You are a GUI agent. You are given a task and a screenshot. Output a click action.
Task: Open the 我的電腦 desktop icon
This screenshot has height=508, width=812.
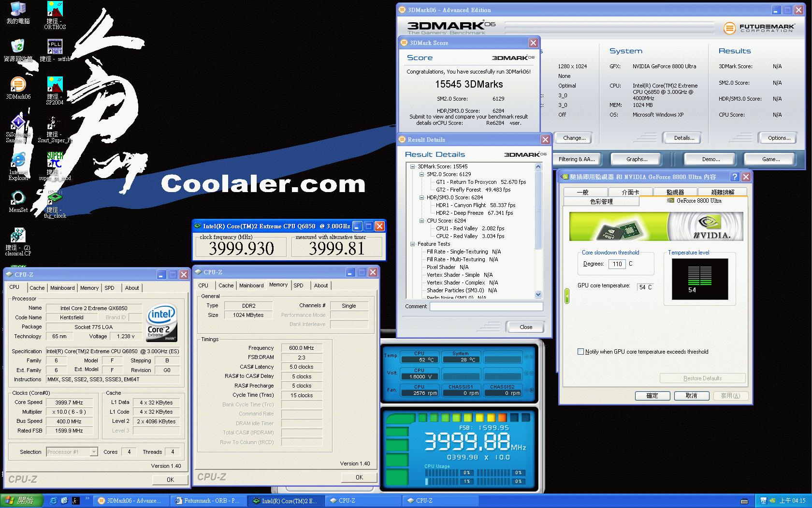tap(18, 13)
